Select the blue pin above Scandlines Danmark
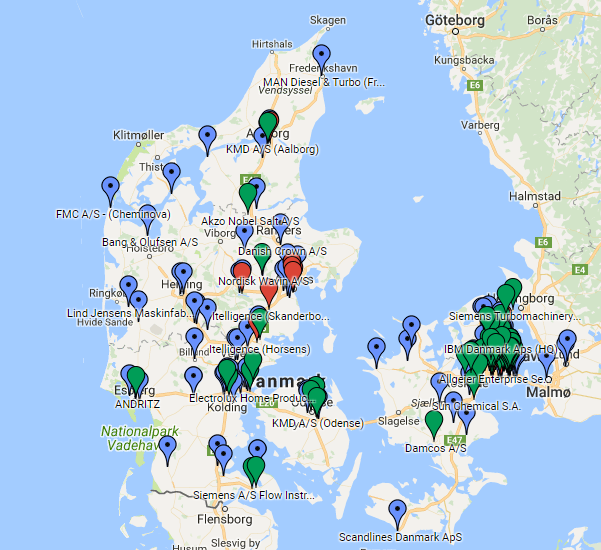 pos(397,513)
